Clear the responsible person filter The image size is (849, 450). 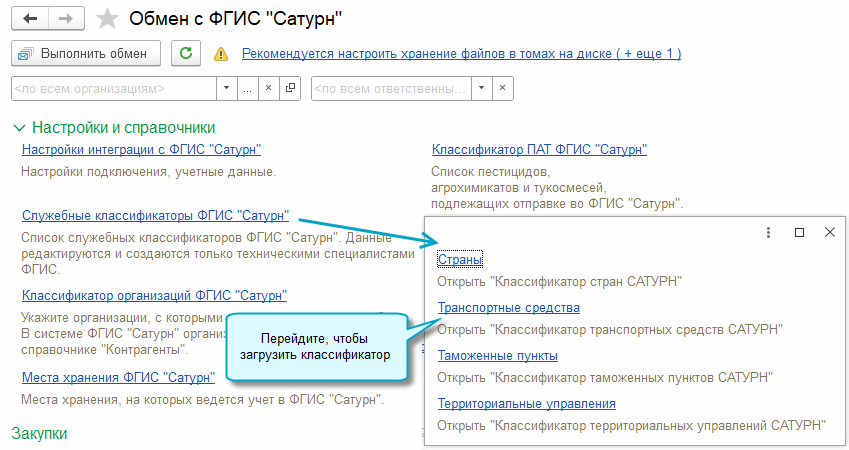tap(502, 88)
